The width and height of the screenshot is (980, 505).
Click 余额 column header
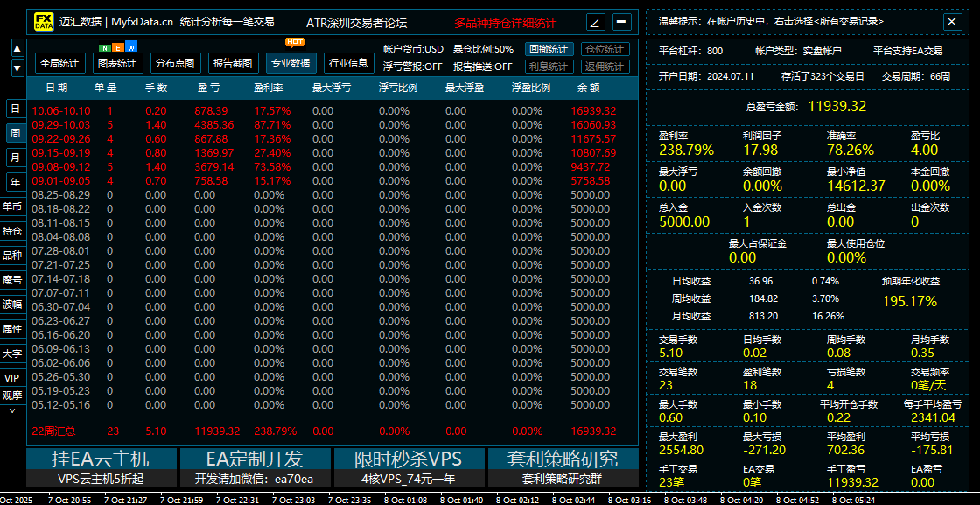589,88
